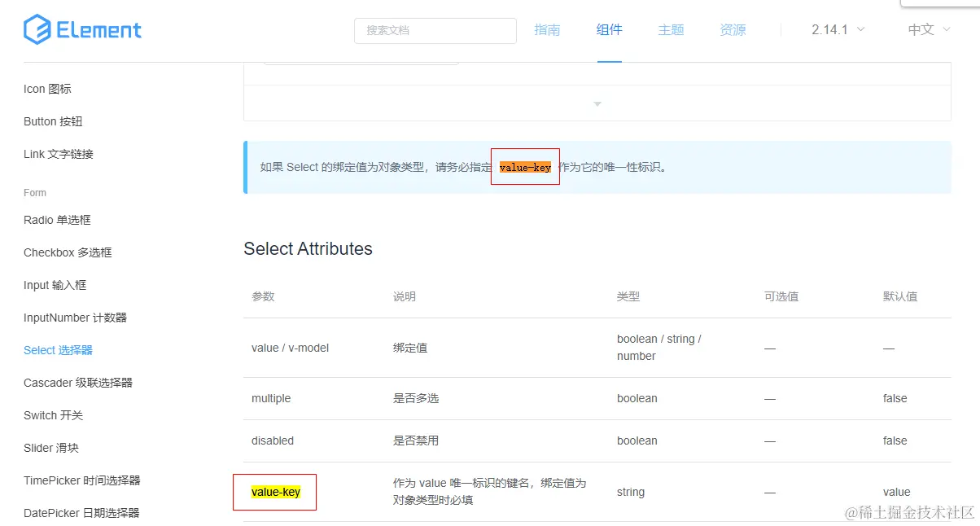Open the Select demo dropdown arrow

(x=597, y=103)
